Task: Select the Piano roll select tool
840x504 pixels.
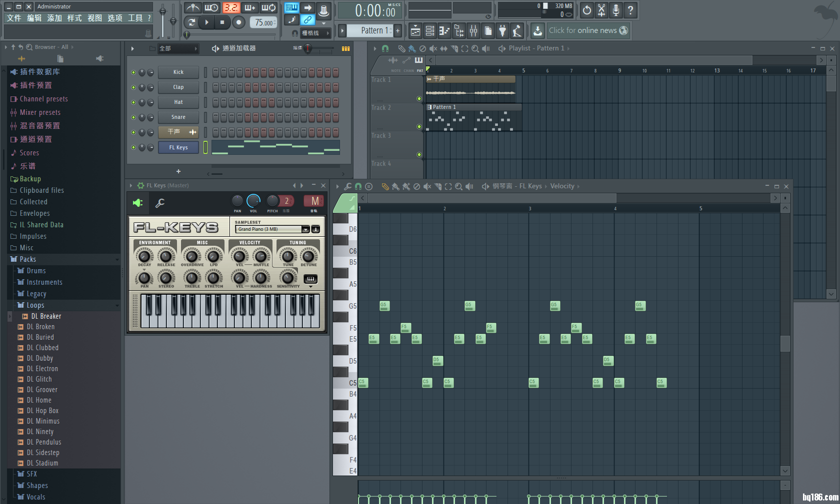Action: [x=448, y=186]
